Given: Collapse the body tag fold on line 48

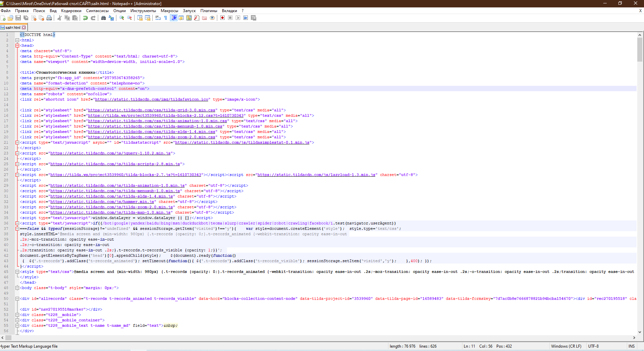Looking at the screenshot, I should click(x=17, y=288).
